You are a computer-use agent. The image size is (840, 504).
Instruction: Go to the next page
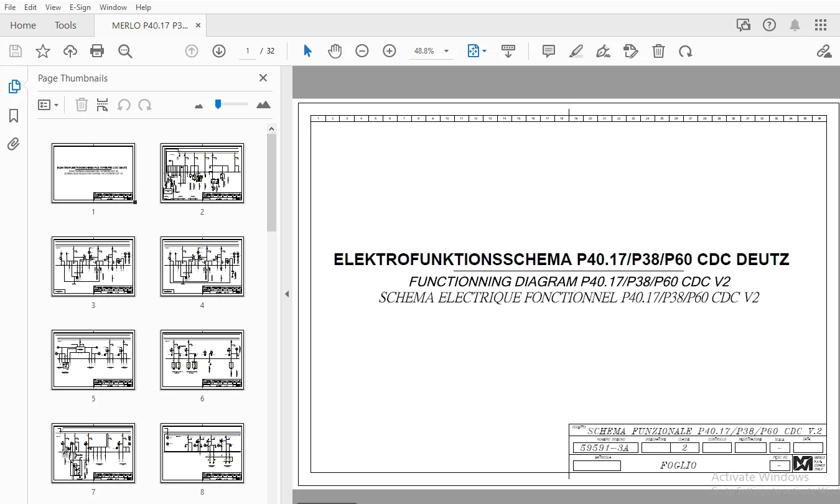click(219, 51)
